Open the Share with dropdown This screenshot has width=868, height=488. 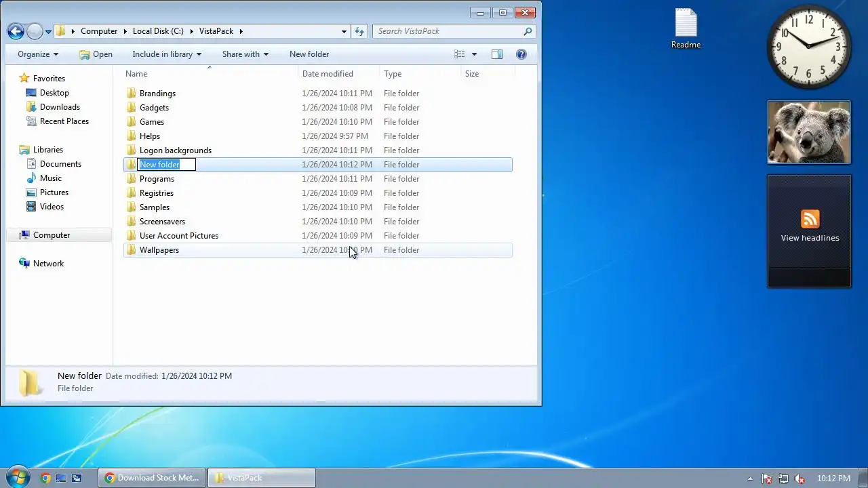(x=245, y=54)
